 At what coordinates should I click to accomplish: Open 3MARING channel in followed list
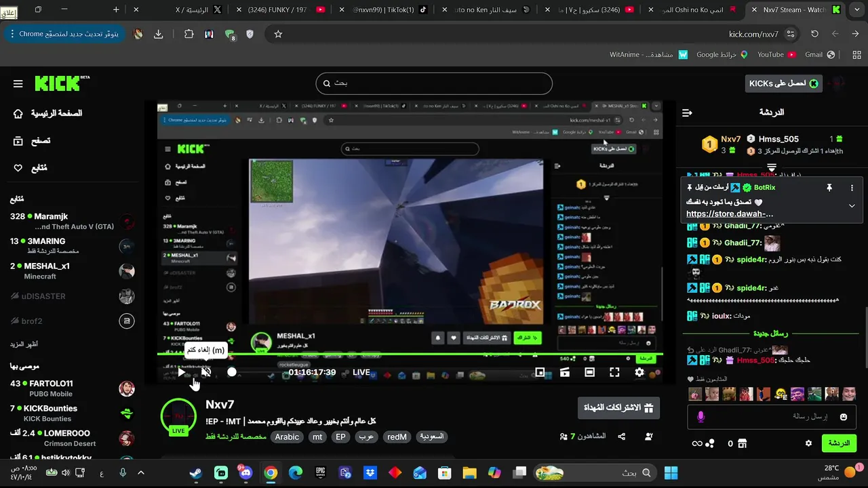[72, 246]
